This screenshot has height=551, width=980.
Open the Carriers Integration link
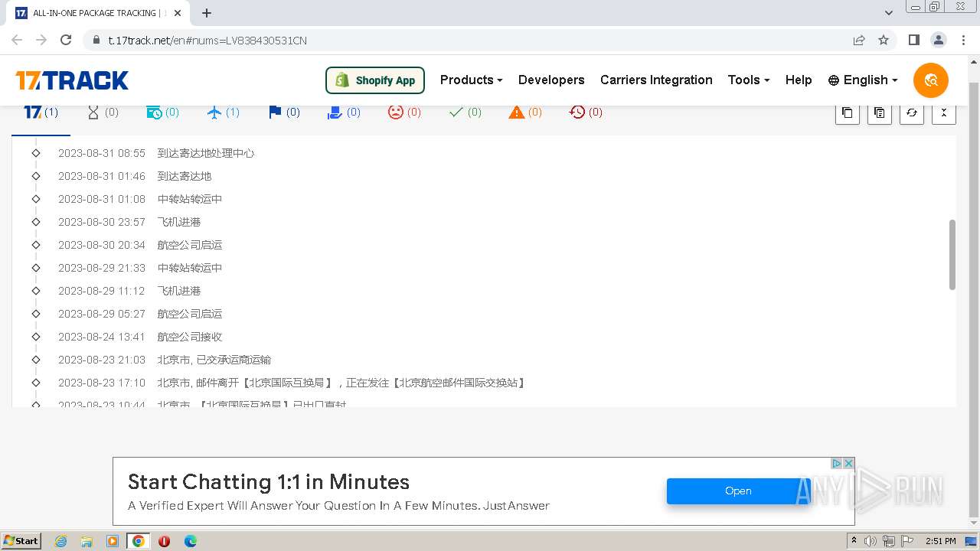[656, 80]
